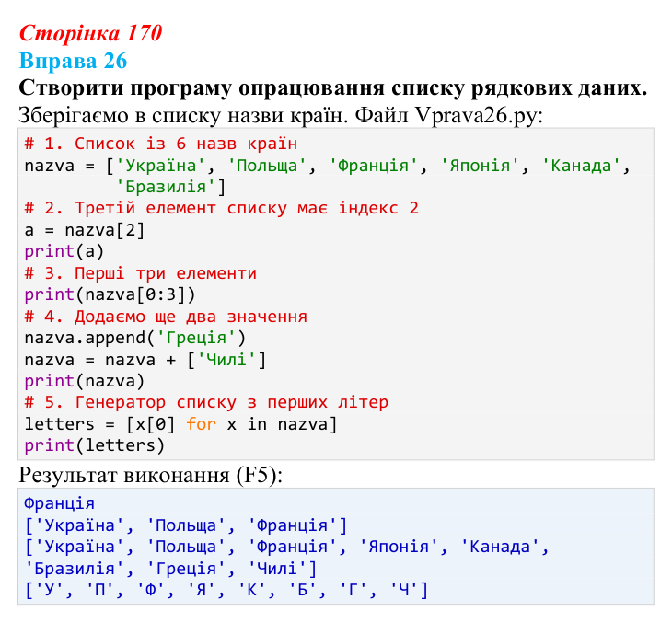Click output line ending with 'Франція']'
This screenshot has width=672, height=623.
[186, 525]
